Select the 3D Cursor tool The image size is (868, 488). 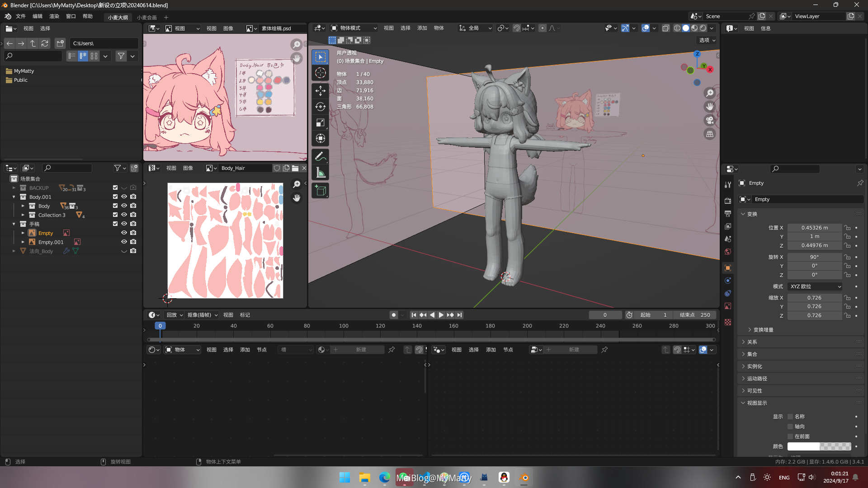pyautogui.click(x=321, y=73)
